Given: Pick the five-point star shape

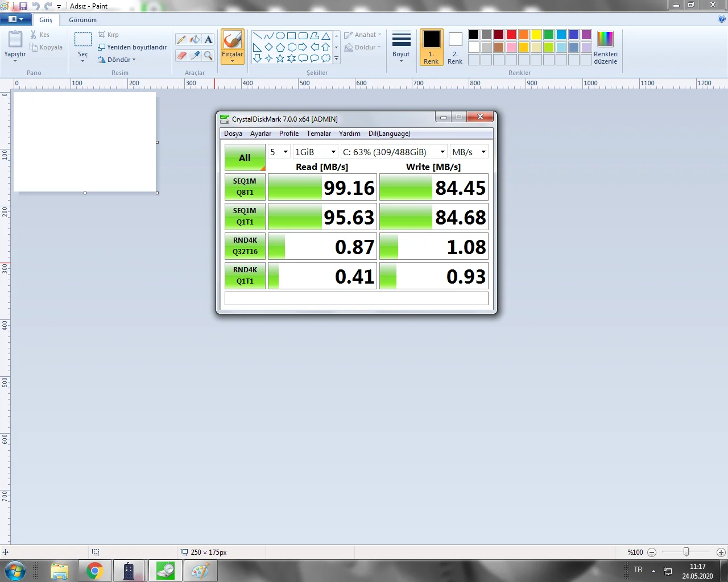Looking at the screenshot, I should (x=280, y=59).
